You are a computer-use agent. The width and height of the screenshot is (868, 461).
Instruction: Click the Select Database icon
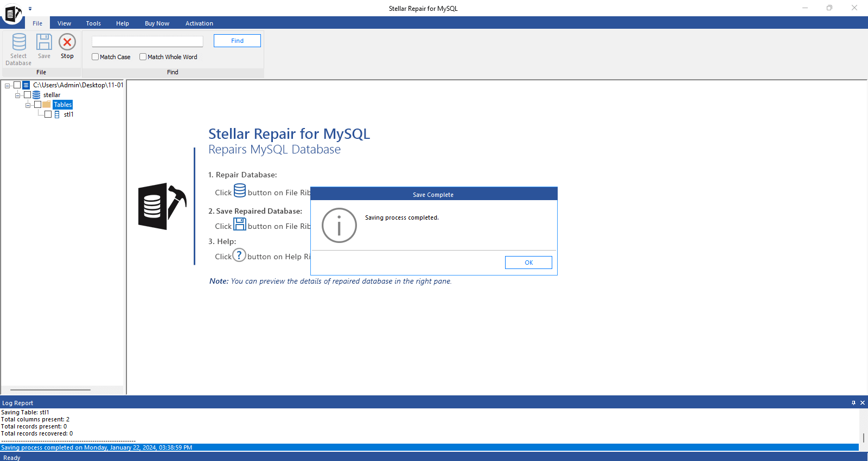pyautogui.click(x=19, y=42)
